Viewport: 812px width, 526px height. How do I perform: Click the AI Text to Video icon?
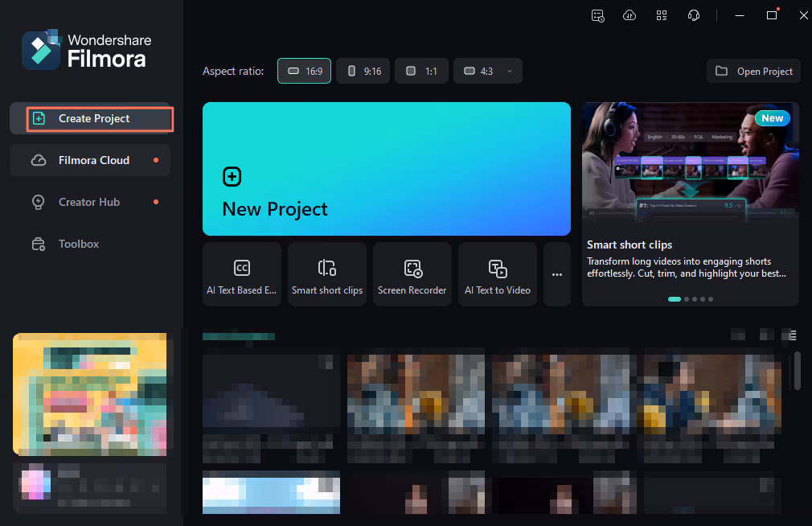[x=498, y=269]
